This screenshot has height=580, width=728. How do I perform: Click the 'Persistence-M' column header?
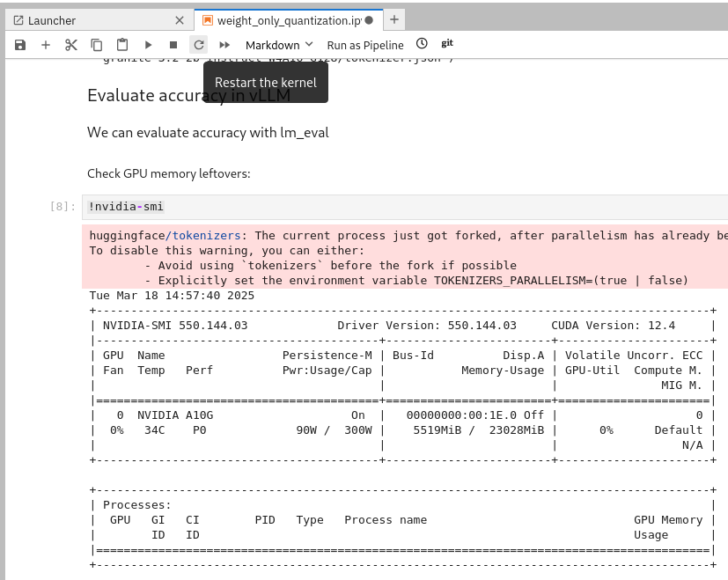[327, 356]
